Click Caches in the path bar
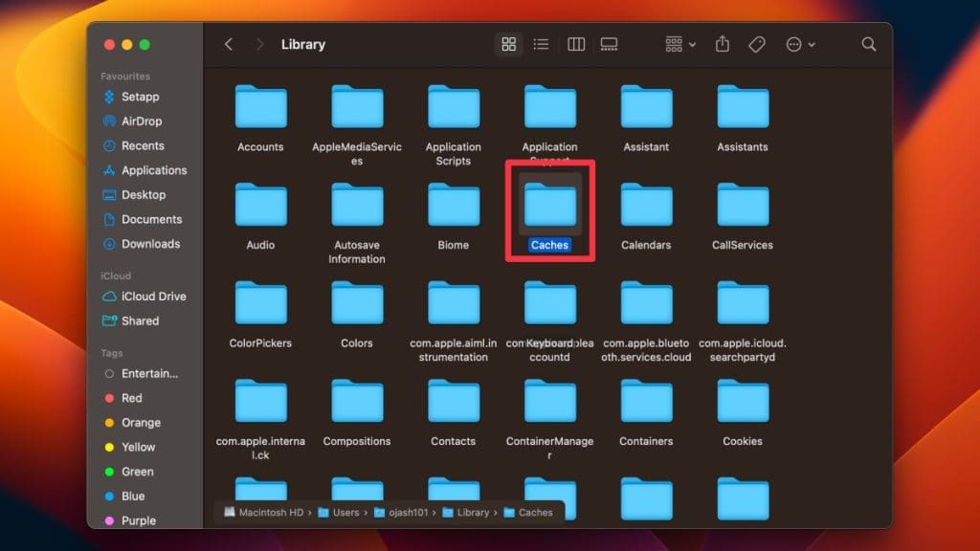The width and height of the screenshot is (980, 551). (528, 513)
